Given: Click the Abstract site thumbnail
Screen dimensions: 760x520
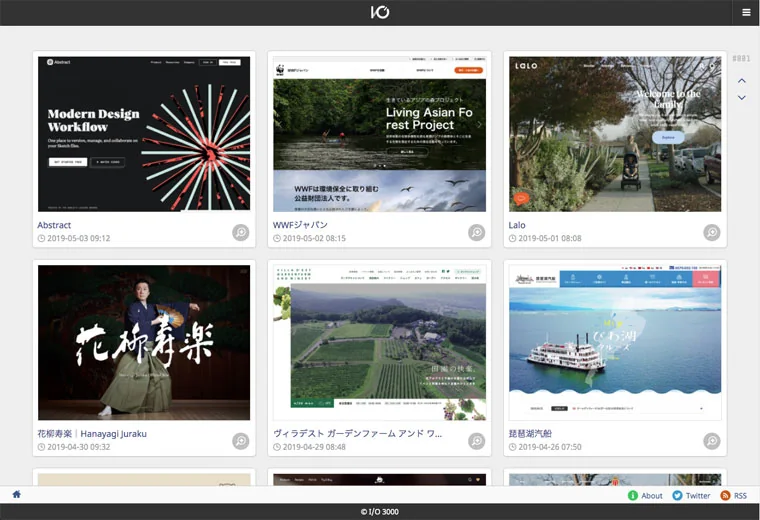Looking at the screenshot, I should (x=144, y=134).
